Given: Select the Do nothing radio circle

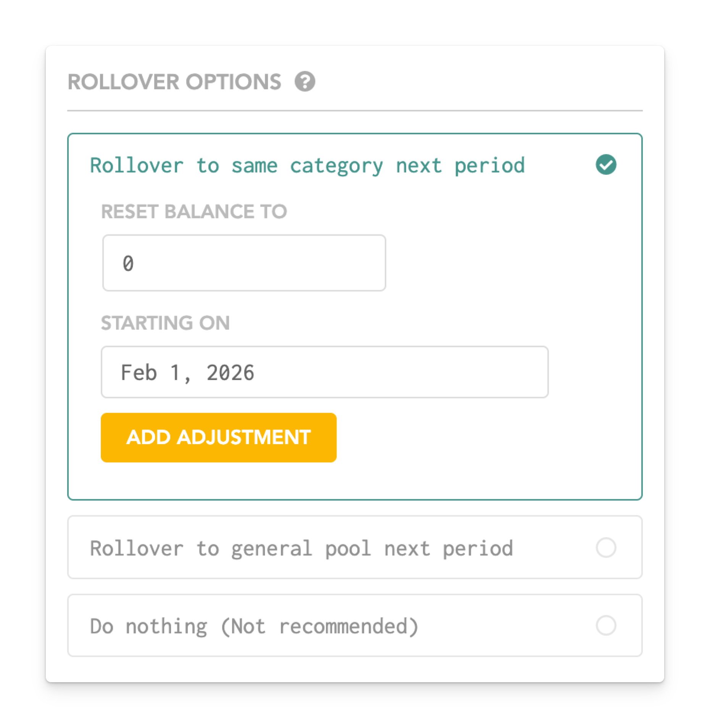Looking at the screenshot, I should [606, 626].
